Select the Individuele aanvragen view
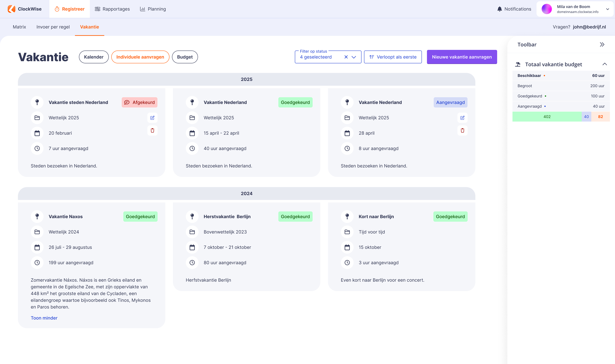Image resolution: width=615 pixels, height=364 pixels. tap(140, 57)
